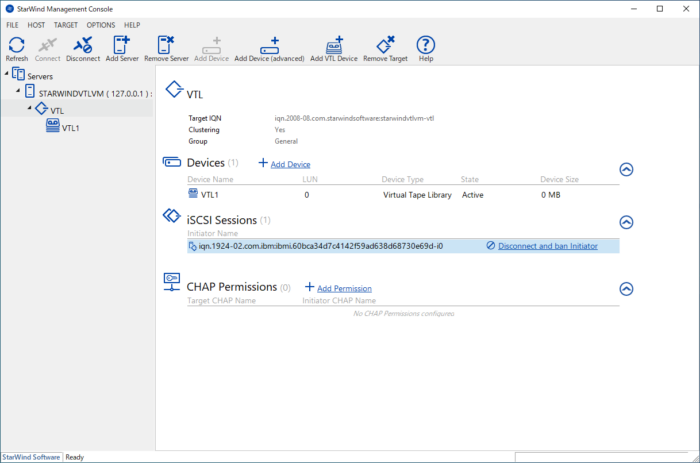Click the Remove Target toolbar icon
Screen dimensions: 700x463
(x=385, y=45)
